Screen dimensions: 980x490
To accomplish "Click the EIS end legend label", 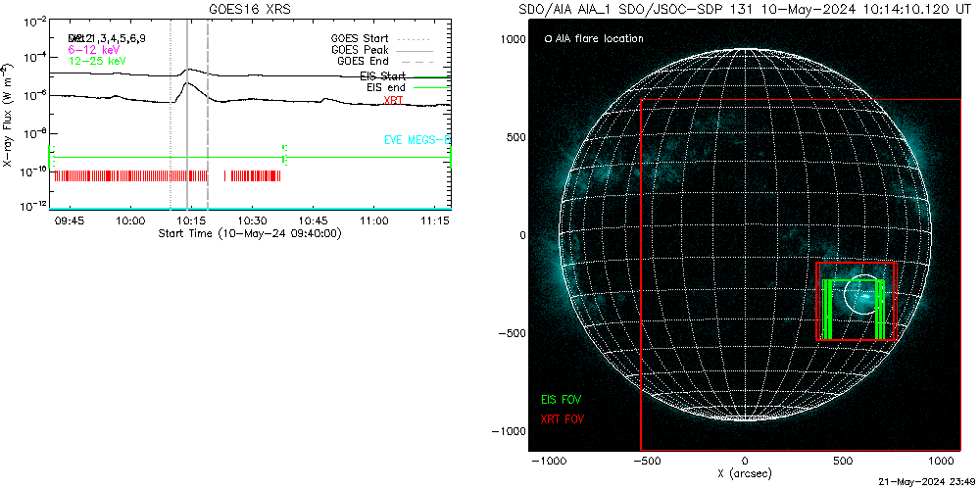I will point(385,88).
